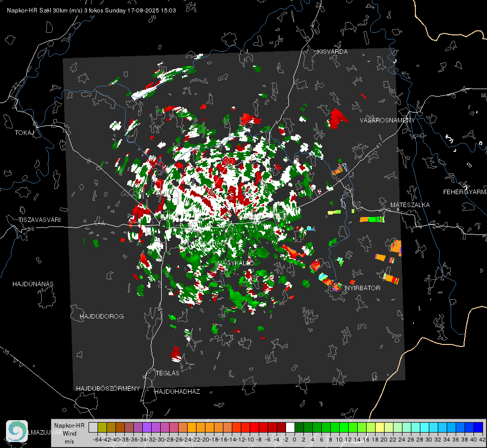Click the TÉGLÁS town label

pyautogui.click(x=168, y=373)
